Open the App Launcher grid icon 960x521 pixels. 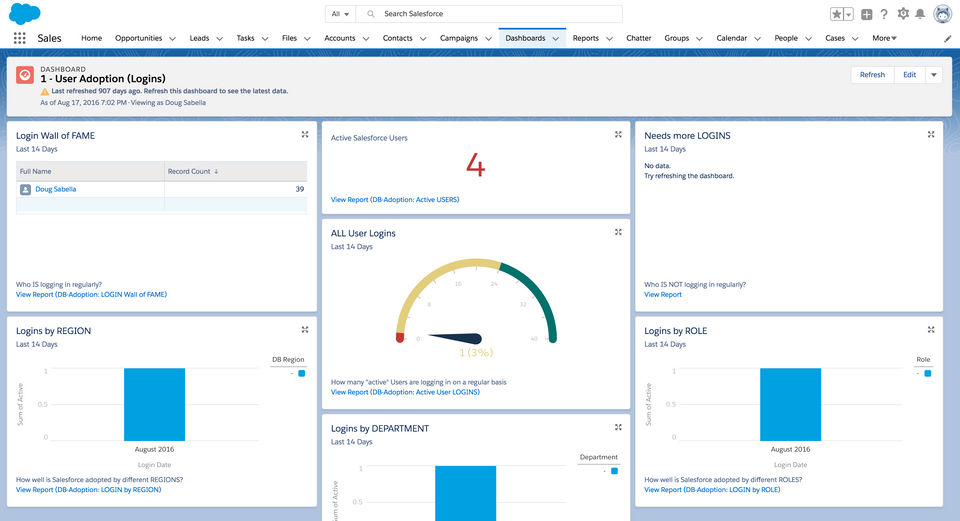point(20,38)
